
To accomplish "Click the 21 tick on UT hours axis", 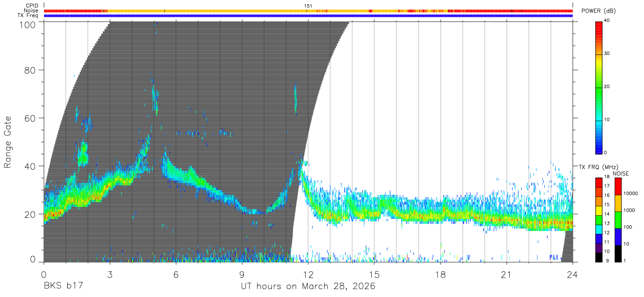I will click(x=506, y=275).
